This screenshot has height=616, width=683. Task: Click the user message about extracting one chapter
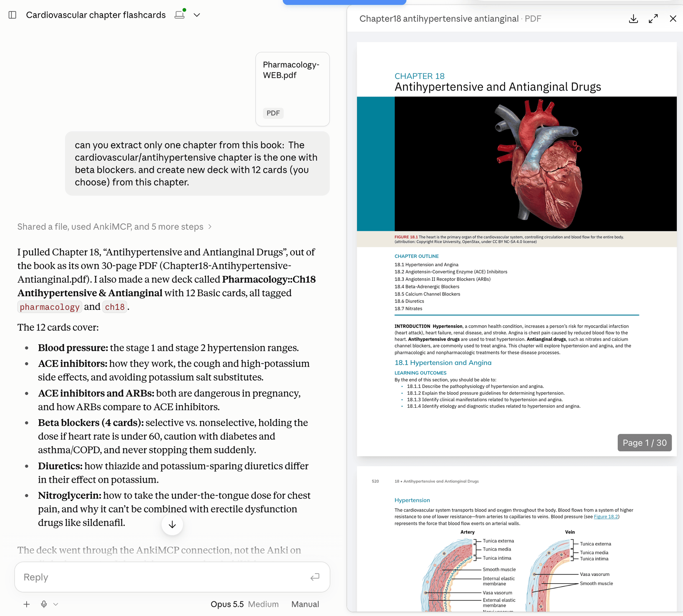tap(197, 164)
